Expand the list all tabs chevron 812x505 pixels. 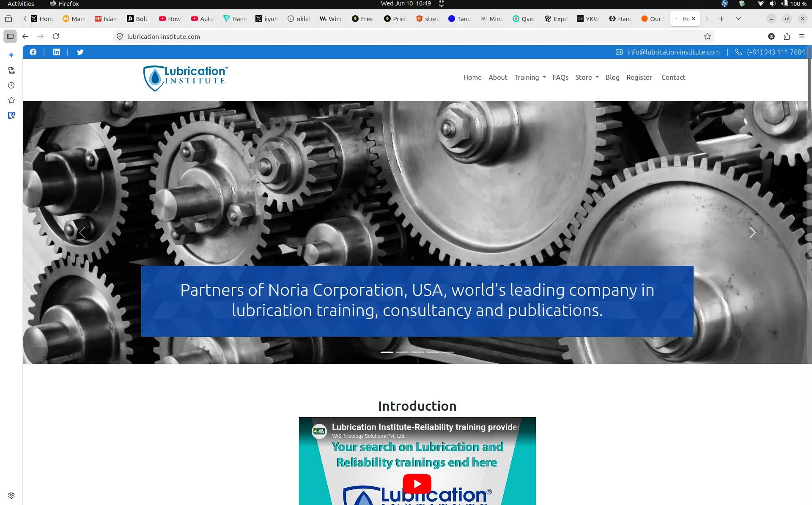pos(738,19)
